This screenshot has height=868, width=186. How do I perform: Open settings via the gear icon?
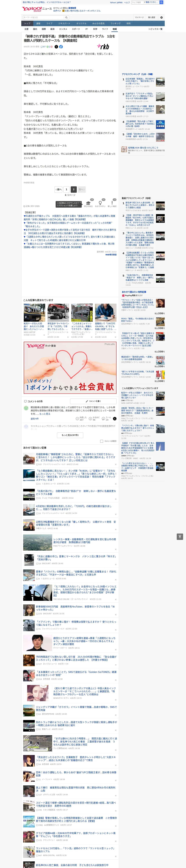pyautogui.click(x=161, y=17)
